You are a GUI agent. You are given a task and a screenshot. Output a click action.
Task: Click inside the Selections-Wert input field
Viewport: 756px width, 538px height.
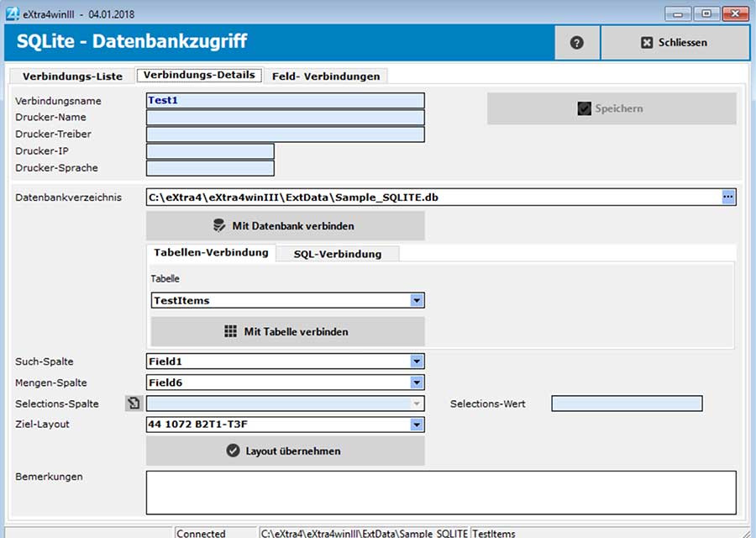click(x=627, y=403)
